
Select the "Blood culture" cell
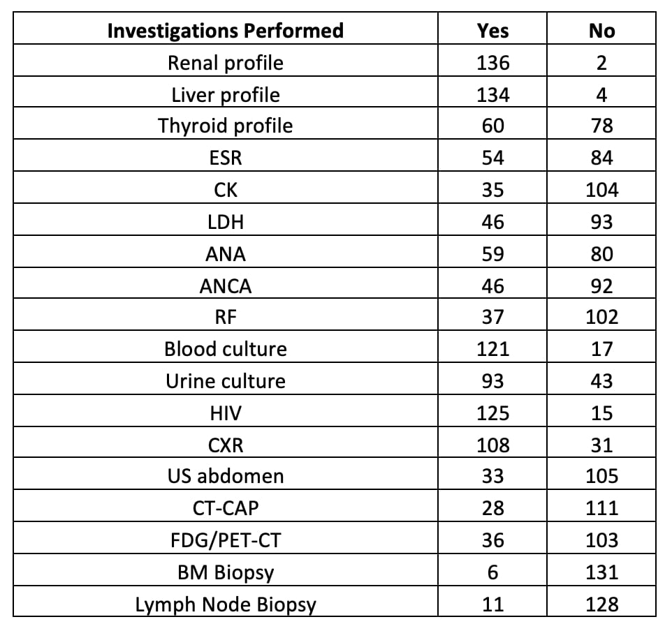pyautogui.click(x=225, y=349)
